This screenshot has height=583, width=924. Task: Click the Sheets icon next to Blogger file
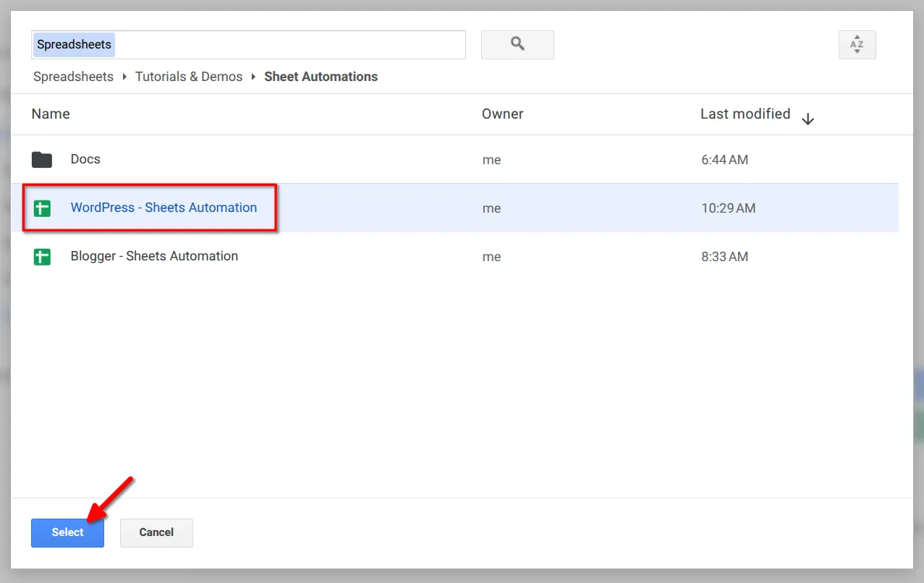[x=41, y=256]
